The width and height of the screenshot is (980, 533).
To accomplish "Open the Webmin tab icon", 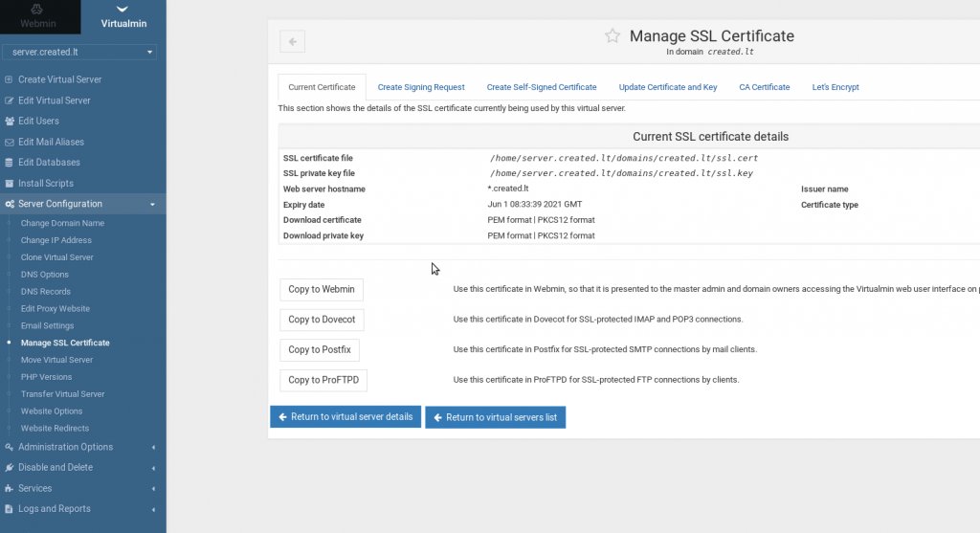I will (x=37, y=10).
